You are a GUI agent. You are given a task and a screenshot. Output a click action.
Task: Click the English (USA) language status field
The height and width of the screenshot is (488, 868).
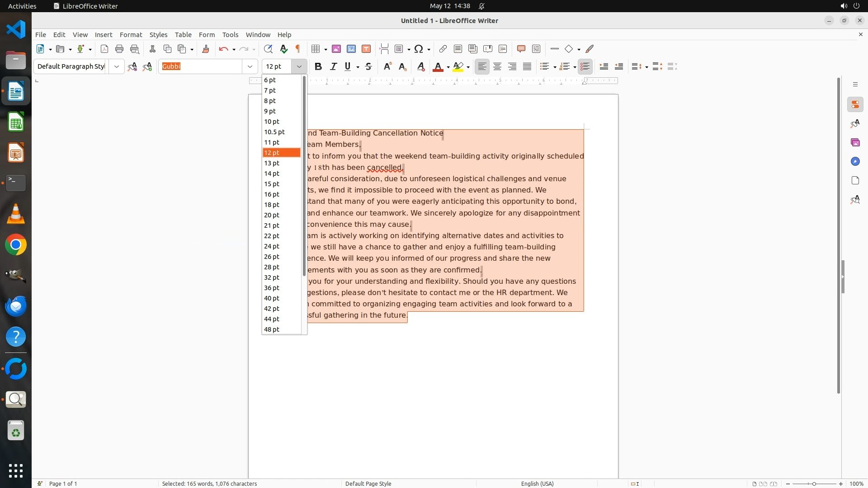coord(537,483)
